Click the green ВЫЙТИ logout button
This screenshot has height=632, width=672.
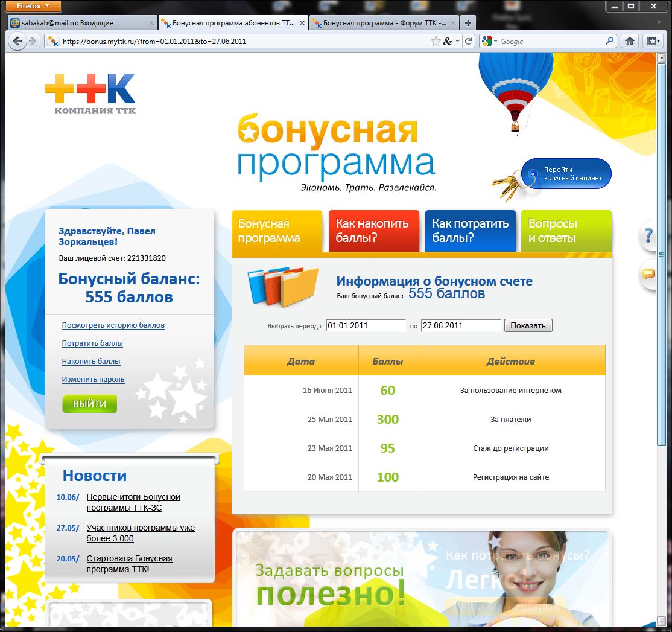coord(89,404)
